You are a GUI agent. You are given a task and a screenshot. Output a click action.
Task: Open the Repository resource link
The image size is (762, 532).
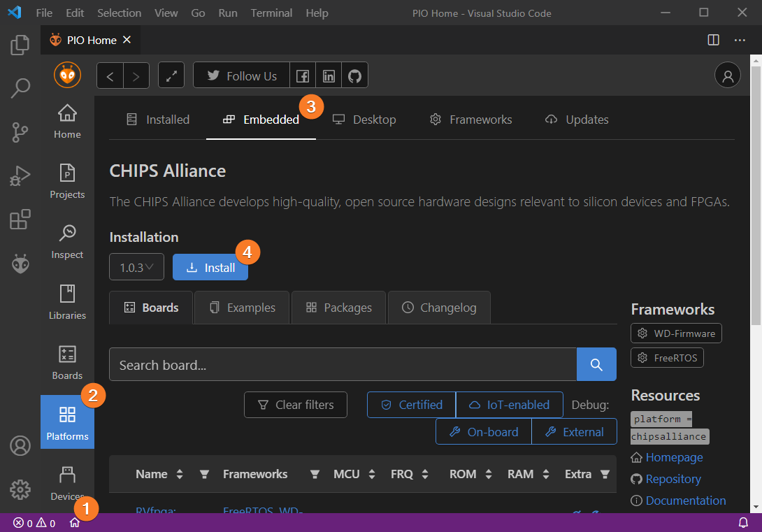click(x=673, y=479)
